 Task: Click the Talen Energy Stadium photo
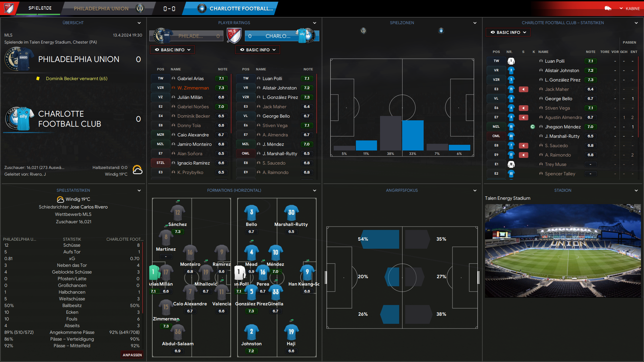563,251
